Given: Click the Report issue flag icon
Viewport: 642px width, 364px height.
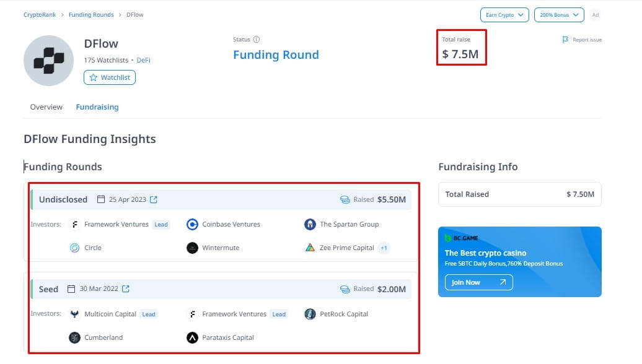Looking at the screenshot, I should 566,39.
